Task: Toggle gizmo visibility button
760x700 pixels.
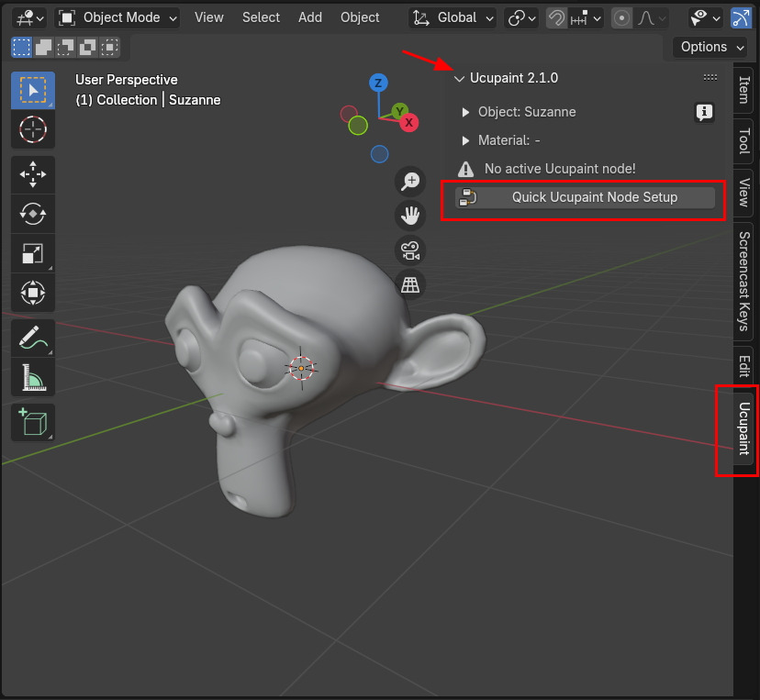Action: click(x=741, y=18)
